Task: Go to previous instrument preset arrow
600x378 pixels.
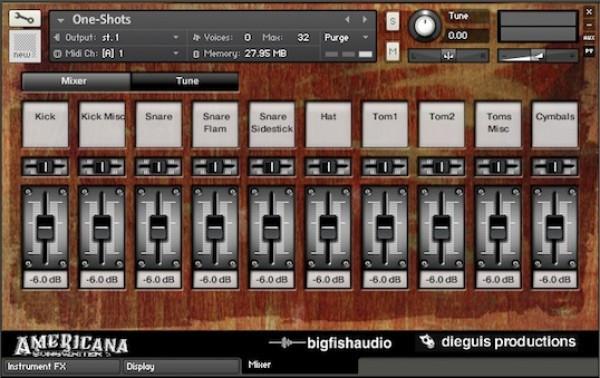Action: (347, 20)
